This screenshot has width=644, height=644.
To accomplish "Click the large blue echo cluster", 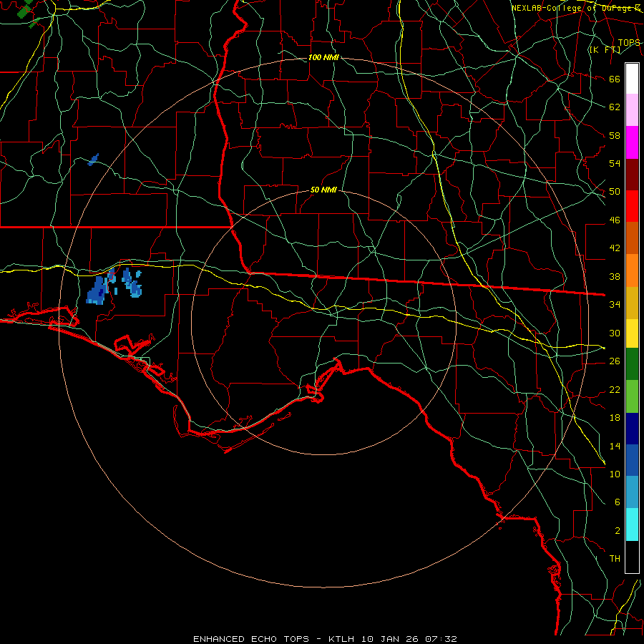I will [98, 290].
